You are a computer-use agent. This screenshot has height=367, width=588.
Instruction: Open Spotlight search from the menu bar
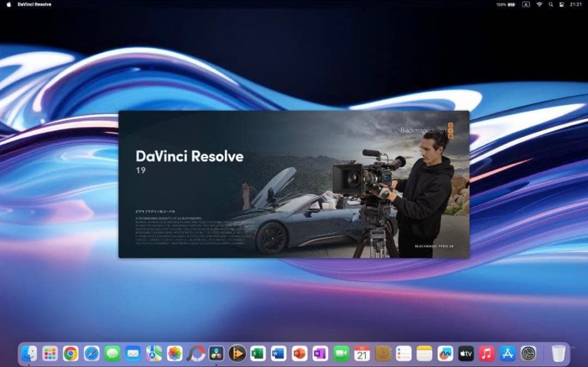pyautogui.click(x=550, y=4)
